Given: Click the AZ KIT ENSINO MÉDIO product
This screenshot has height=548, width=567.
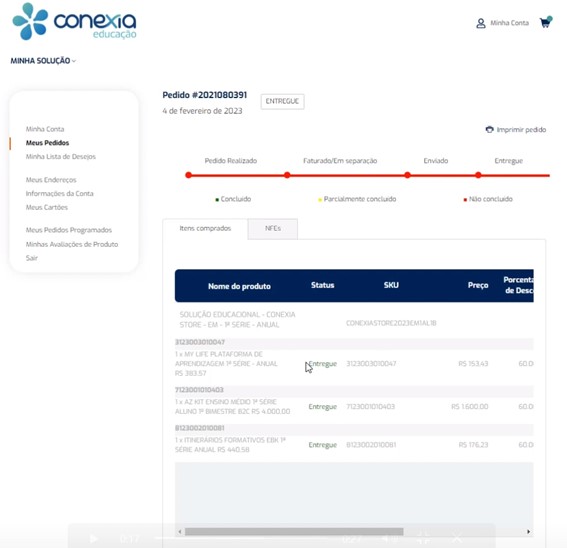Looking at the screenshot, I should point(233,407).
